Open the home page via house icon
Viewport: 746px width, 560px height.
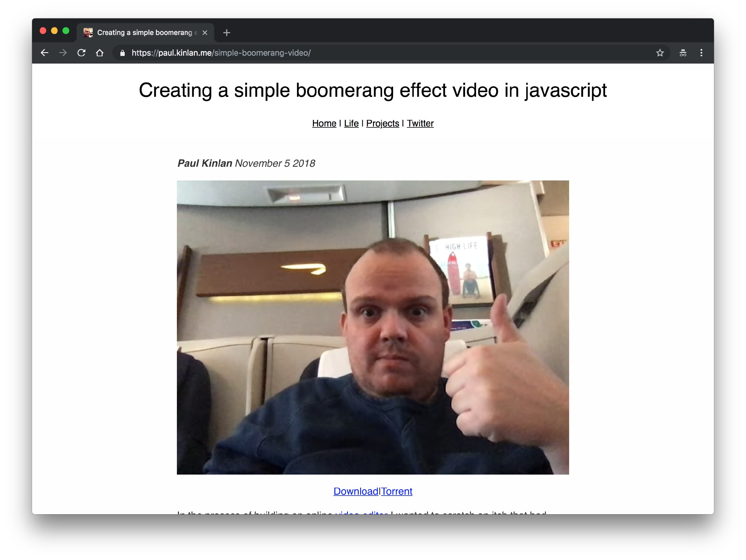pos(99,53)
